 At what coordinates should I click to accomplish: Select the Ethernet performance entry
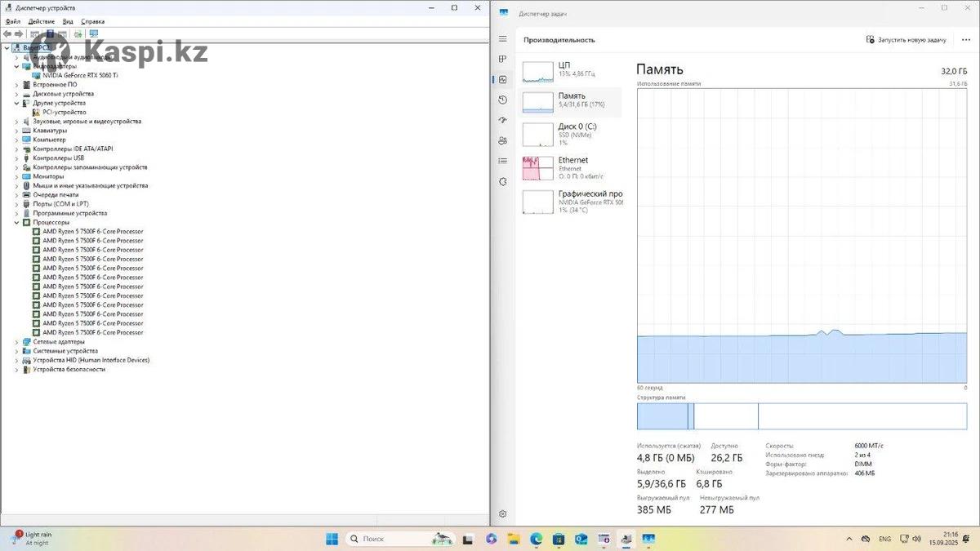571,167
